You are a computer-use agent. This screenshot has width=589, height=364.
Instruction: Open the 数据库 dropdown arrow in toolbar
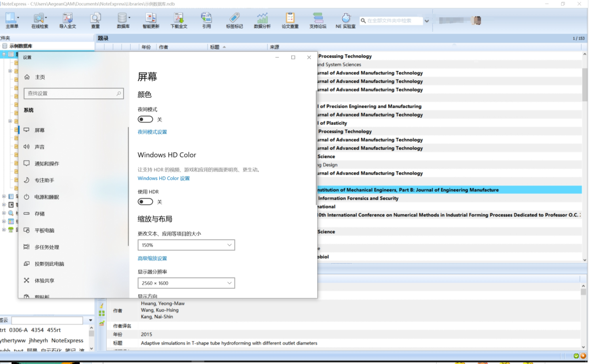coord(129,18)
